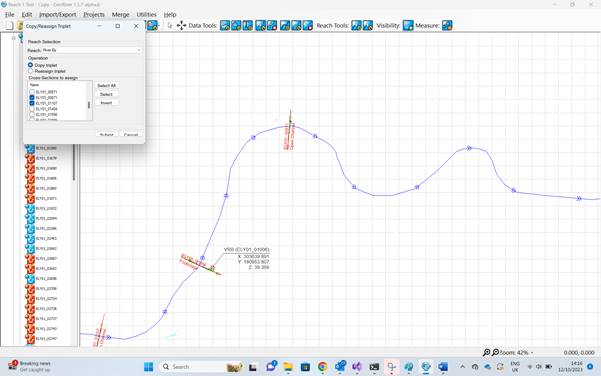601x376 pixels.
Task: Click the clock showing 14:16 in system tray
Action: point(570,366)
